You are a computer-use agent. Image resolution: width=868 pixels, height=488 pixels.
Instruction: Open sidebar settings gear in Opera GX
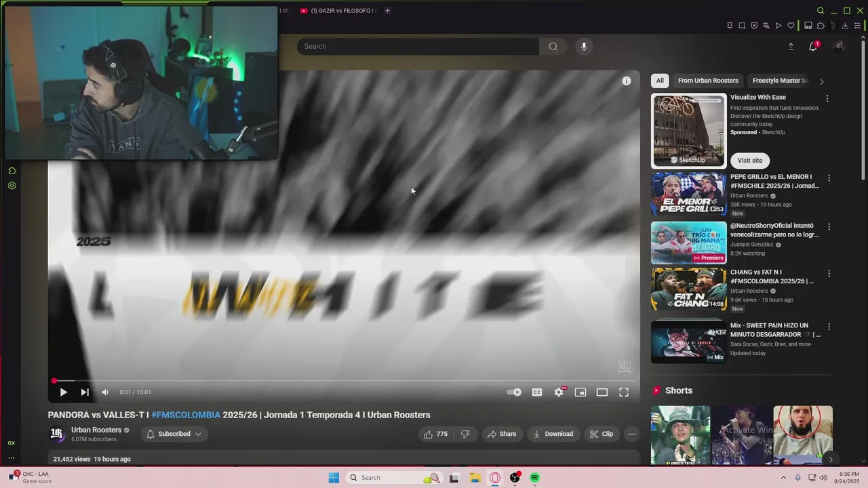12,186
